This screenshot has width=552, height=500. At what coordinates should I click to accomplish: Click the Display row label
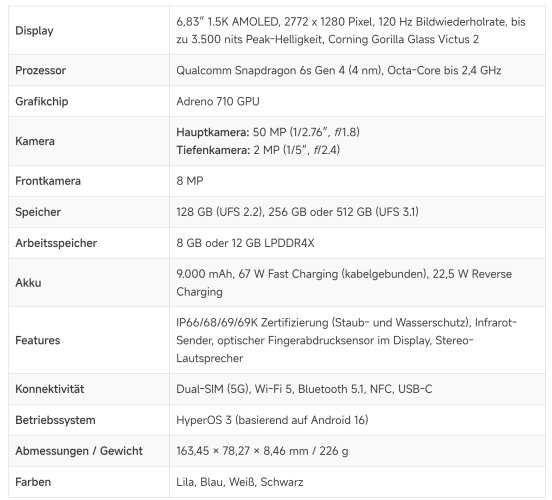pyautogui.click(x=34, y=31)
